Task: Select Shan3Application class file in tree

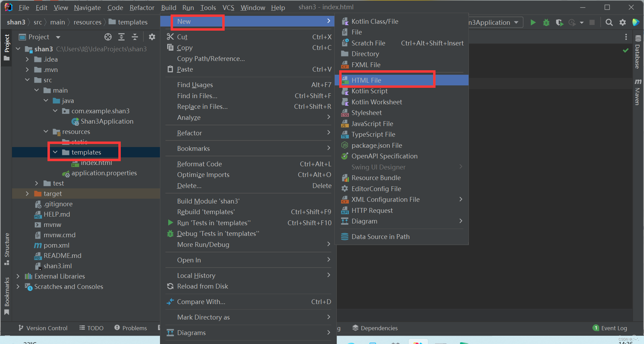Action: click(107, 121)
